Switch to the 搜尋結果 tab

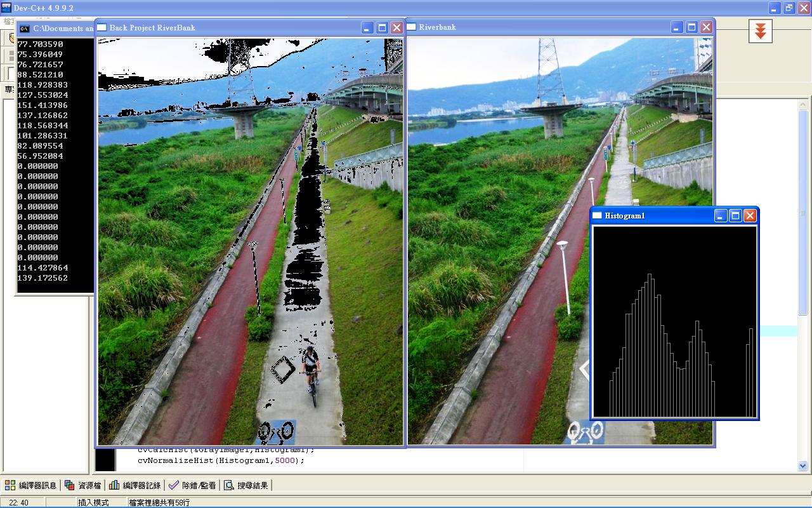point(246,485)
